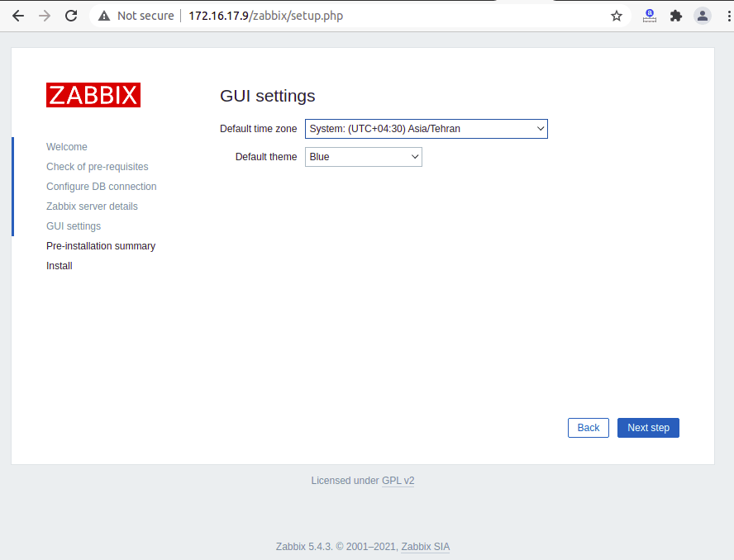This screenshot has height=560, width=734.
Task: Click the Default time zone label
Action: 259,129
